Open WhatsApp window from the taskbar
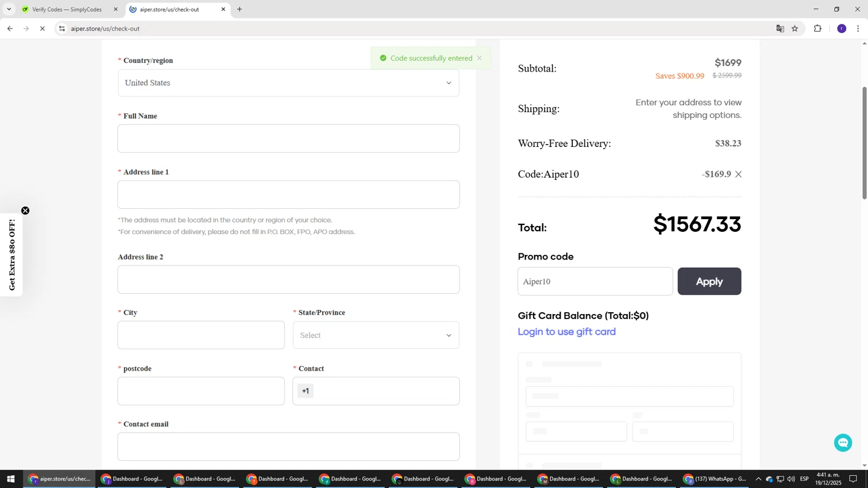This screenshot has width=868, height=488. 715,479
